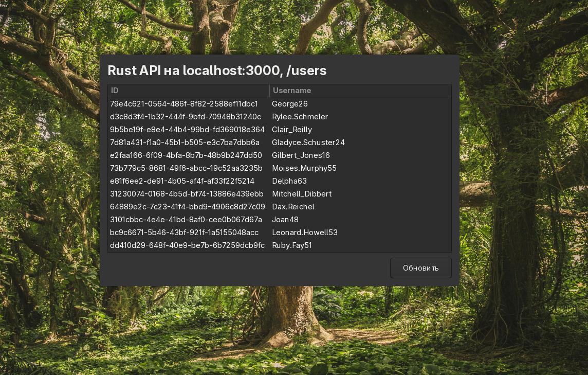
Task: Click username Gilbert_Jones16
Action: (x=301, y=155)
